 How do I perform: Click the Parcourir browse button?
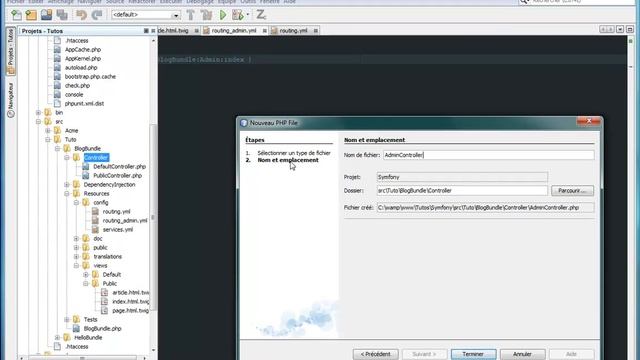tap(572, 191)
